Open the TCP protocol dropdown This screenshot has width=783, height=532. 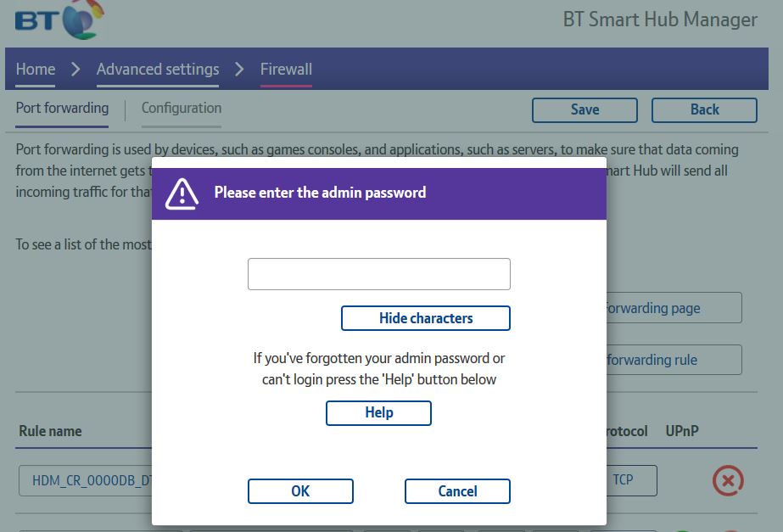[629, 480]
